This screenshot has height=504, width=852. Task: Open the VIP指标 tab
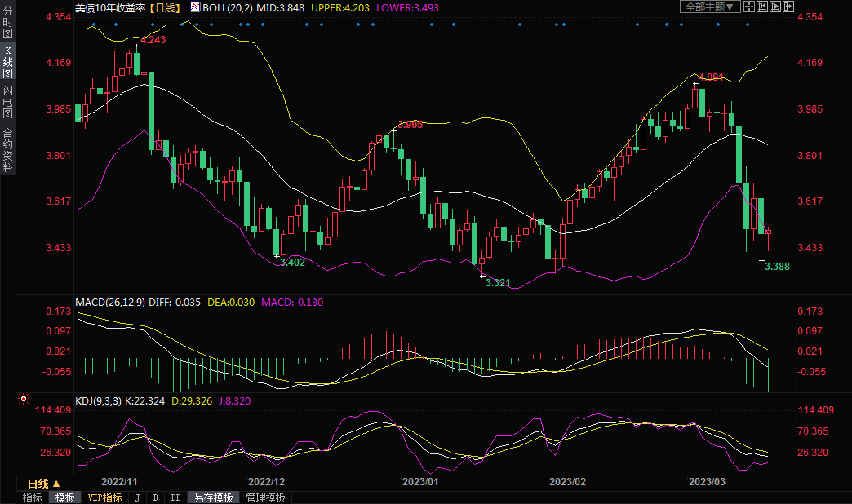(105, 497)
